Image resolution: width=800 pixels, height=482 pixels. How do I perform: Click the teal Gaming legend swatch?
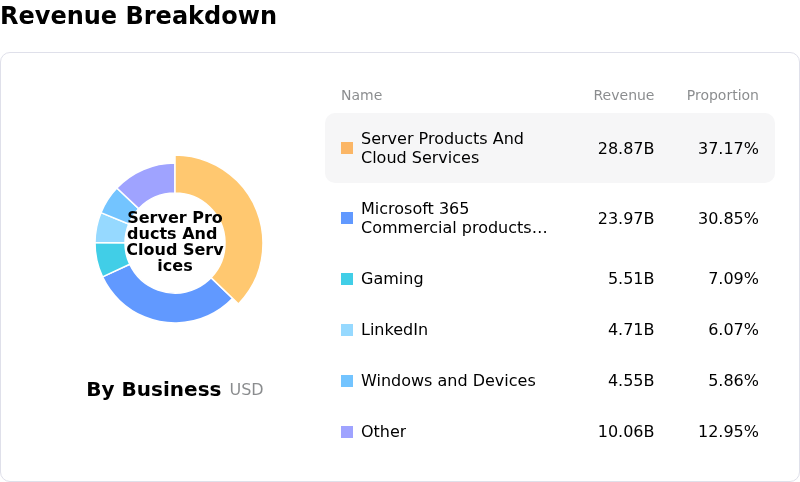tap(347, 279)
